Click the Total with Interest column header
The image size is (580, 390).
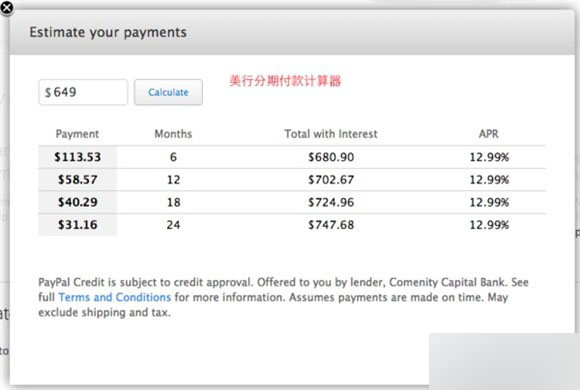coord(331,134)
